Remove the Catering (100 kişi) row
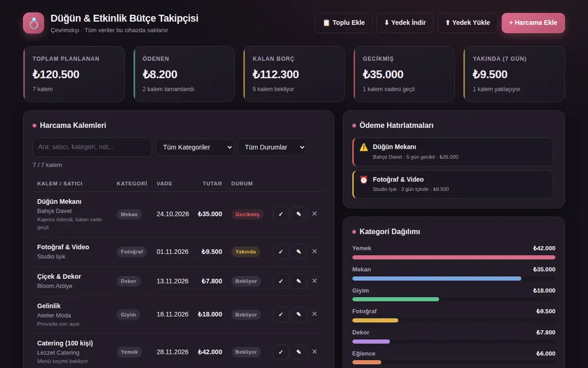The height and width of the screenshot is (368, 588). 315,352
